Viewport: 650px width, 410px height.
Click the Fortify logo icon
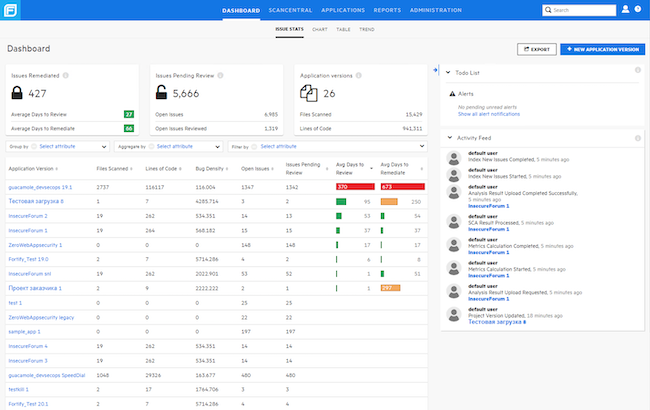pyautogui.click(x=11, y=10)
